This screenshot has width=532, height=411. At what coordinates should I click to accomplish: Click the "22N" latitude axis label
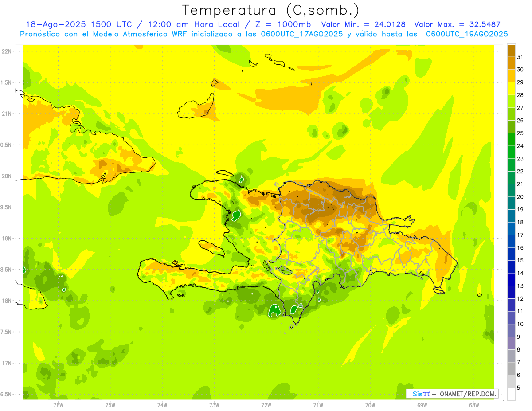(x=7, y=51)
